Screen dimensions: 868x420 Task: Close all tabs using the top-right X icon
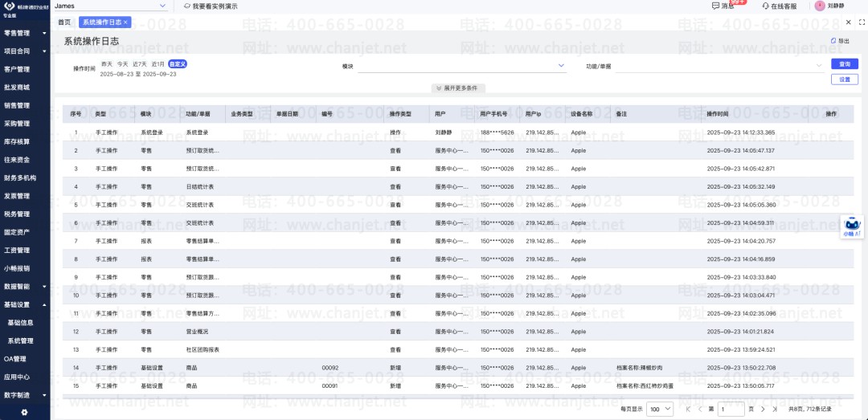click(x=848, y=22)
